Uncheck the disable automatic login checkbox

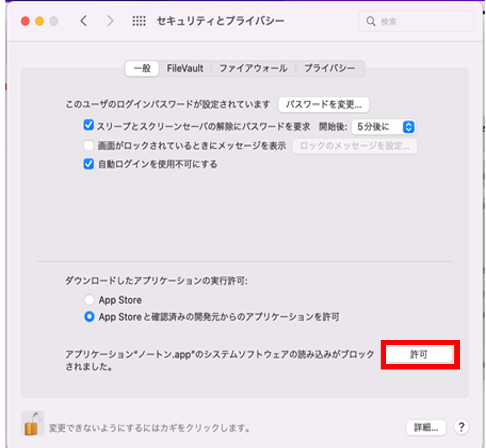tap(89, 164)
